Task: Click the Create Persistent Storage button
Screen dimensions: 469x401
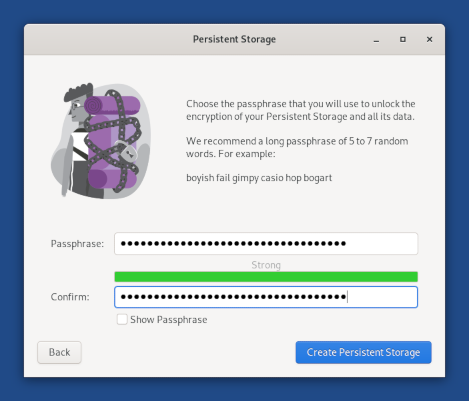Action: coord(363,352)
